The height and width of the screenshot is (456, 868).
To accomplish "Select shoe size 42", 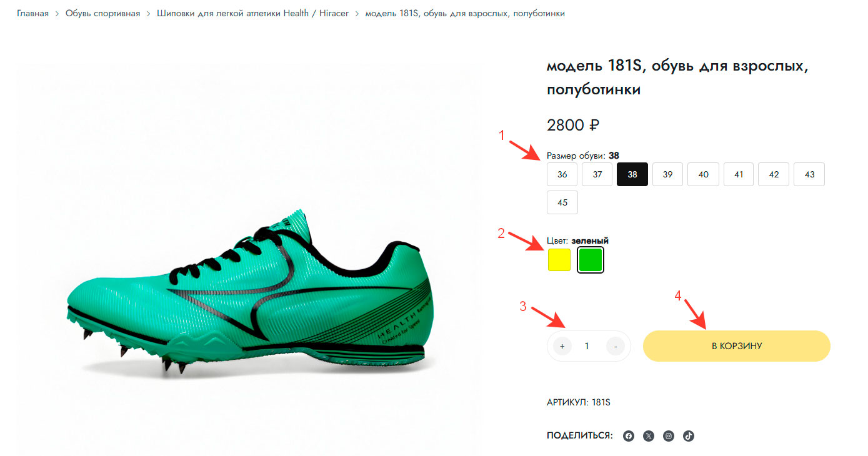I will [774, 174].
